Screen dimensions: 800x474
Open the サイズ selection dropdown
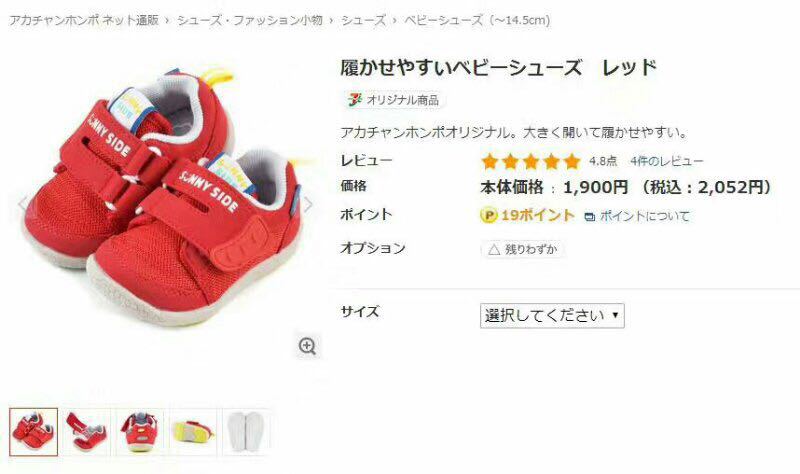(552, 316)
